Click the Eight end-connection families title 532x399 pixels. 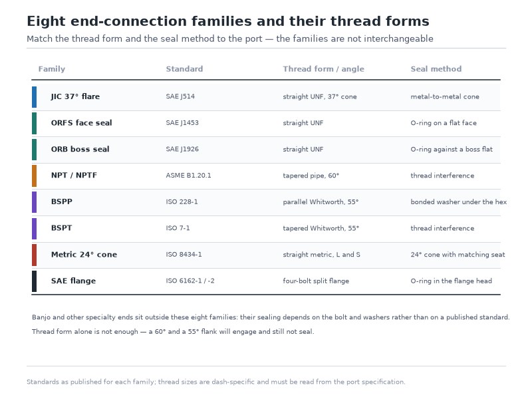[x=228, y=21]
